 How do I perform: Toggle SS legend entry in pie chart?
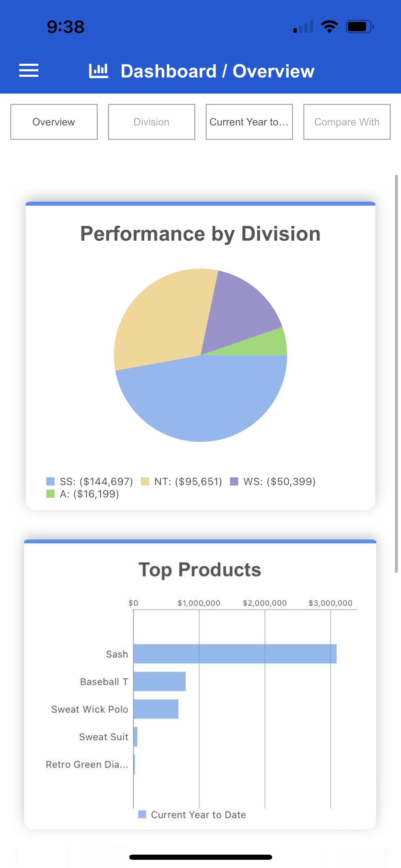(x=90, y=482)
